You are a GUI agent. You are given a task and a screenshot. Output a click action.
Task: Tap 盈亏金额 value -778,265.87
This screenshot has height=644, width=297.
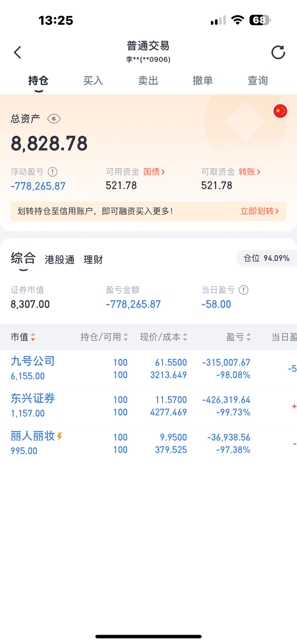point(133,304)
